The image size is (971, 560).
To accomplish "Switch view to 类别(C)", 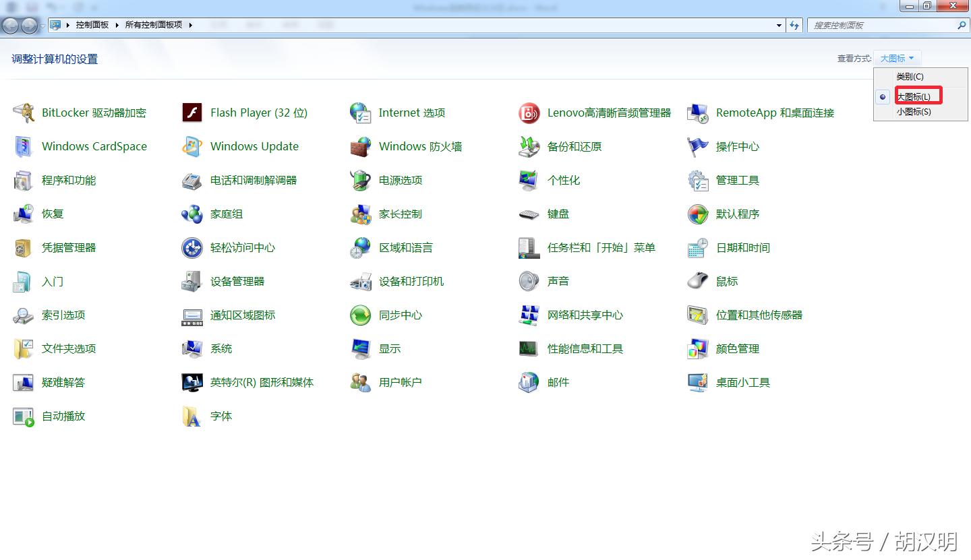I will [x=910, y=76].
